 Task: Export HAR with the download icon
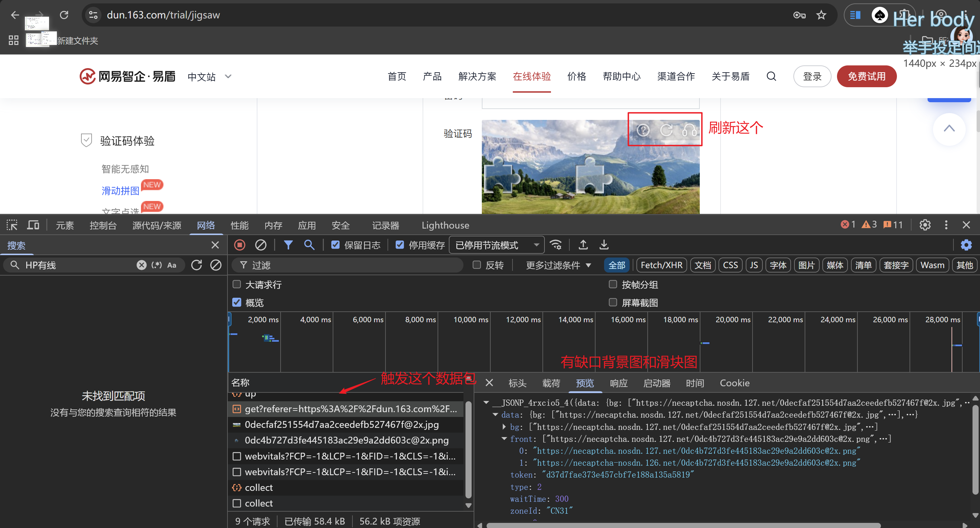click(x=604, y=245)
